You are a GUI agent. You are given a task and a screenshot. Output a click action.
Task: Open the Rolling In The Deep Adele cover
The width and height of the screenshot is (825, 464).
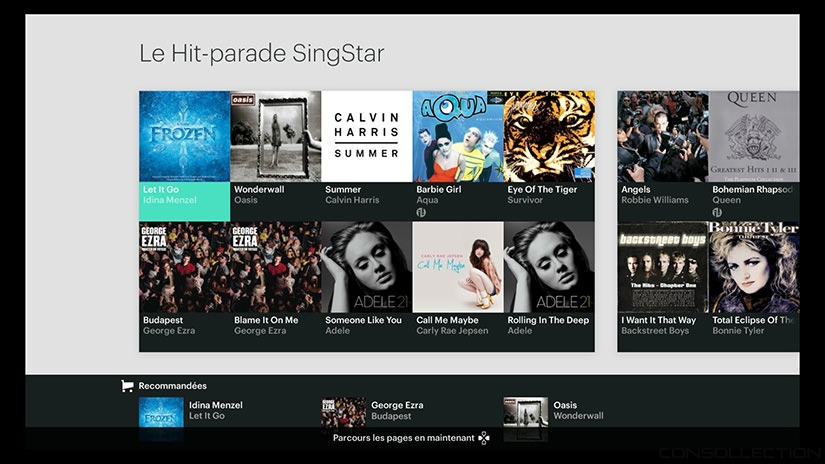click(x=549, y=267)
